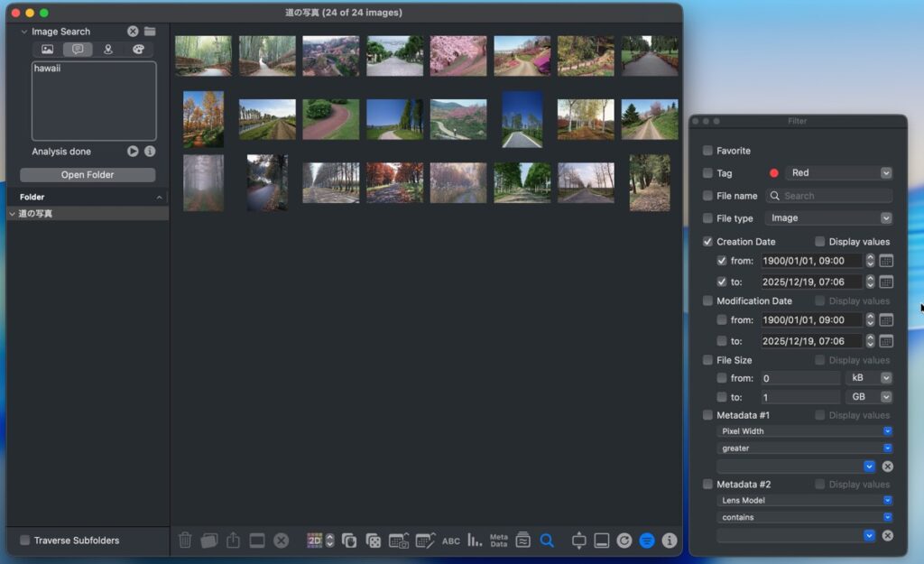Click the blue magnifier search icon
This screenshot has width=924, height=564.
point(547,541)
